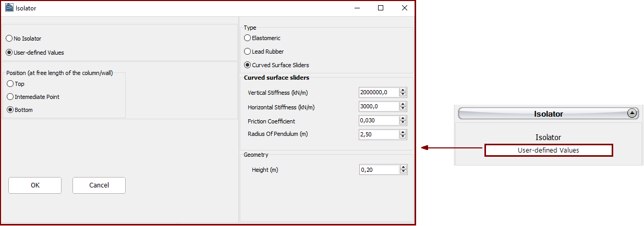Select User-defined Values radio option
This screenshot has height=226, width=644.
[9, 53]
